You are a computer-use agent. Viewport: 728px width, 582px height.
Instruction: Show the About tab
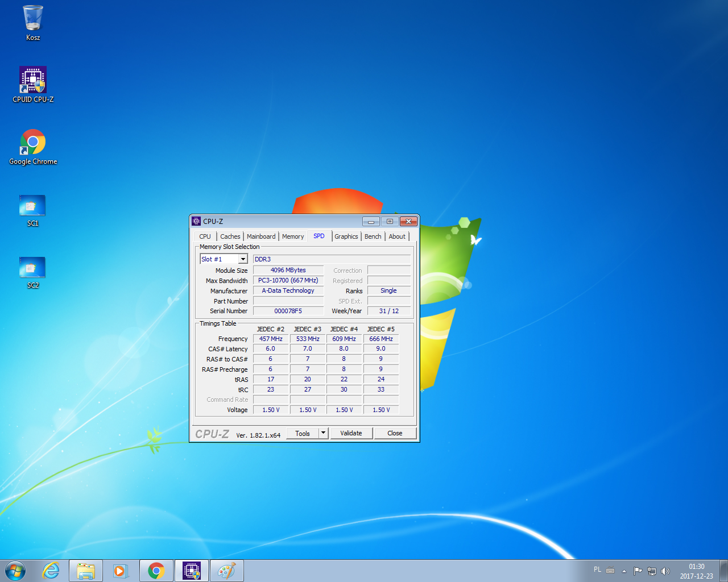[x=397, y=236]
